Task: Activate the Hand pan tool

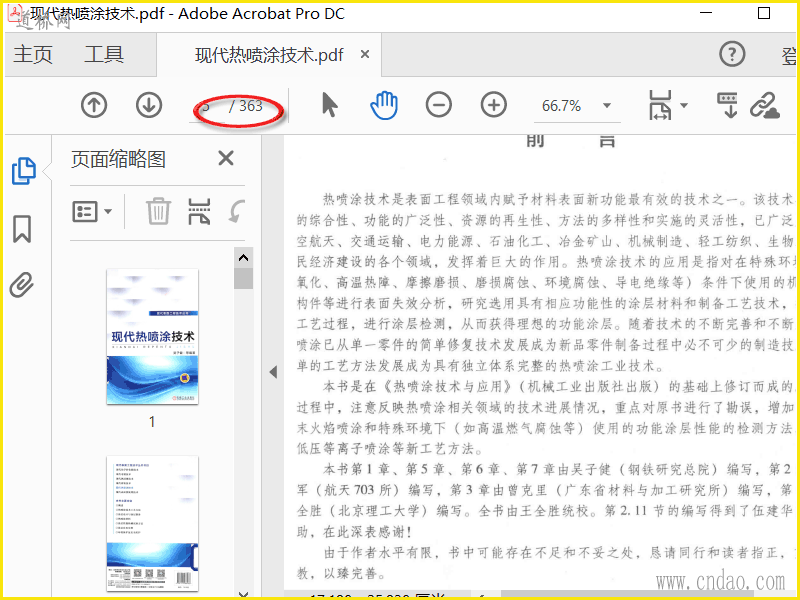Action: point(384,105)
